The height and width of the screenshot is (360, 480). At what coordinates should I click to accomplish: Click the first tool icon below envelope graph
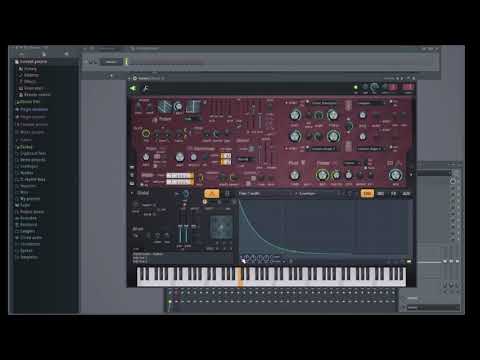tap(246, 258)
